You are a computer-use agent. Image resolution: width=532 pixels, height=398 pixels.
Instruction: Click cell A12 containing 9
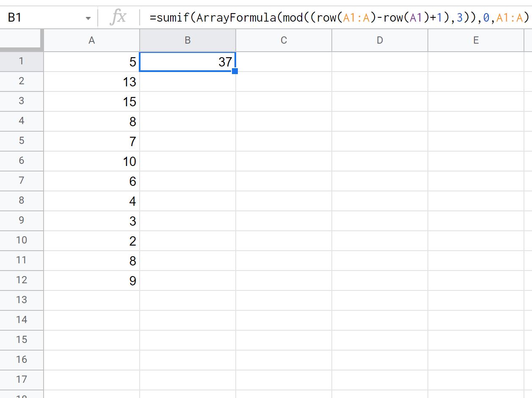tap(92, 281)
